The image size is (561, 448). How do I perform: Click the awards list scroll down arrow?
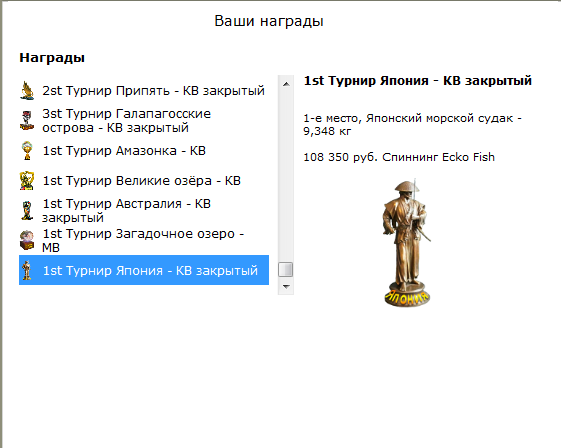pos(286,287)
